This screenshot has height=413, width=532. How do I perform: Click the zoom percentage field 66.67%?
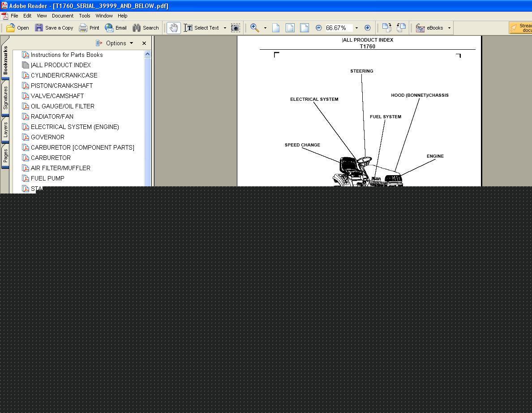pyautogui.click(x=339, y=28)
